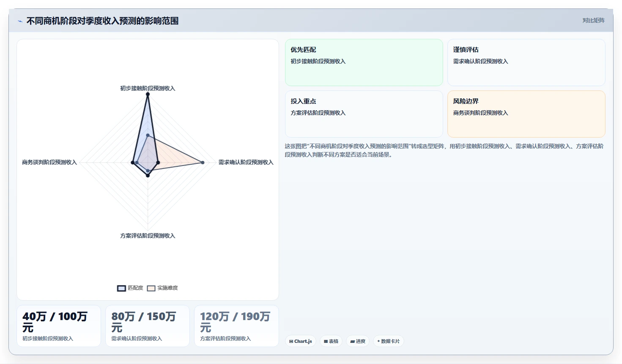Click the lightning icon beside the card title
Image resolution: width=622 pixels, height=364 pixels.
[x=20, y=21]
